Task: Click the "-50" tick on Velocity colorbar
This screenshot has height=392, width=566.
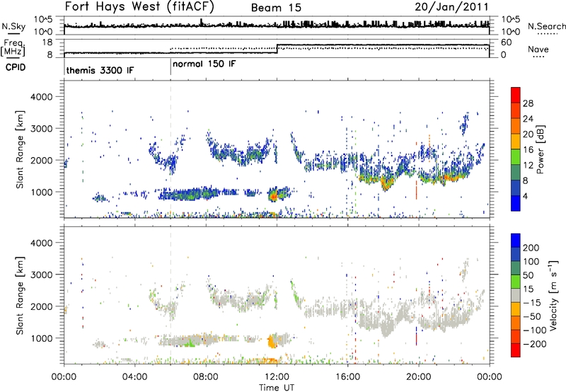Action: (x=531, y=317)
